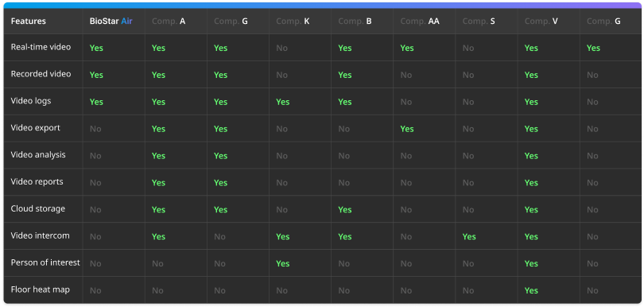The image size is (644, 307).
Task: Click the "Comp. B" column header
Action: (355, 21)
